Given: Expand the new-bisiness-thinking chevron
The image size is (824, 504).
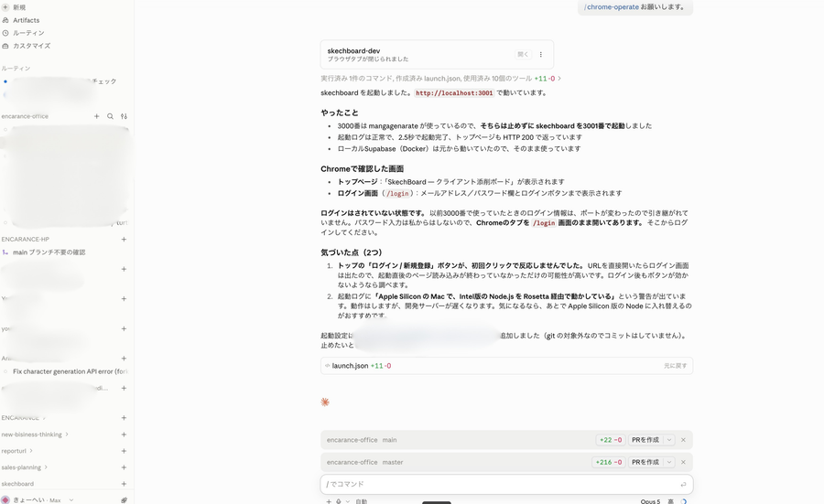Looking at the screenshot, I should pyautogui.click(x=67, y=434).
